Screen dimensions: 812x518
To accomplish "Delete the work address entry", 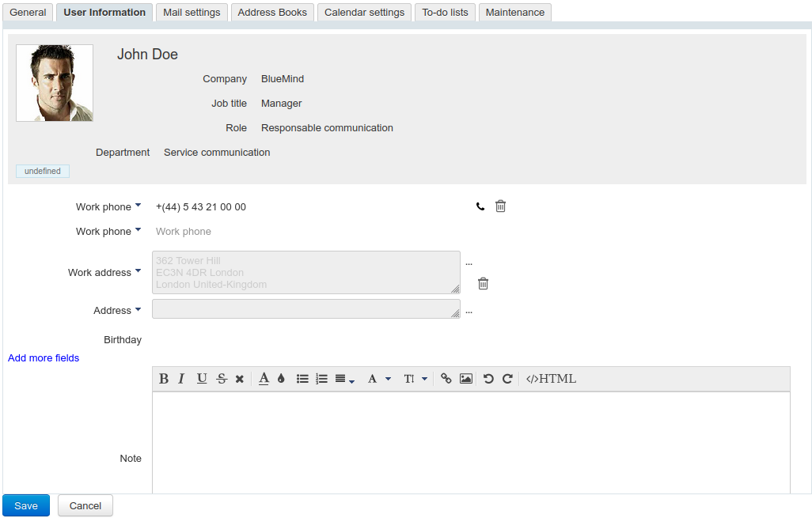I will click(483, 283).
